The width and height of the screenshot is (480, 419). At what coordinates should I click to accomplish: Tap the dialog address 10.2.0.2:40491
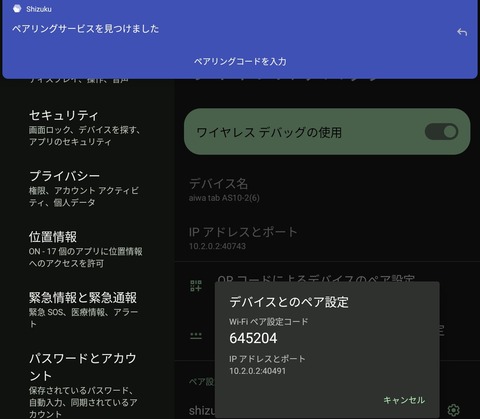(x=258, y=371)
